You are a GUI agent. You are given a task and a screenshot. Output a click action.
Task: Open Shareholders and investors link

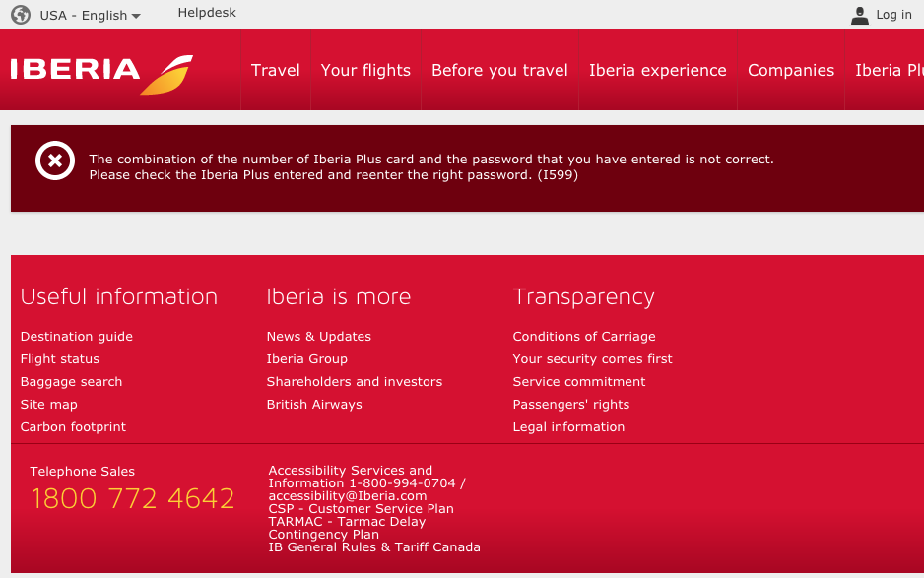click(x=355, y=382)
